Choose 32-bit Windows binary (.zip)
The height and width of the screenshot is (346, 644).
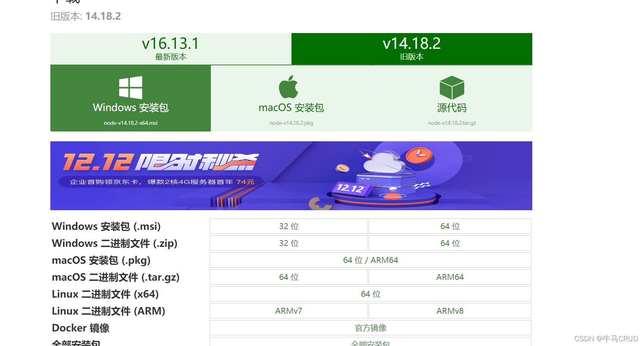(289, 243)
